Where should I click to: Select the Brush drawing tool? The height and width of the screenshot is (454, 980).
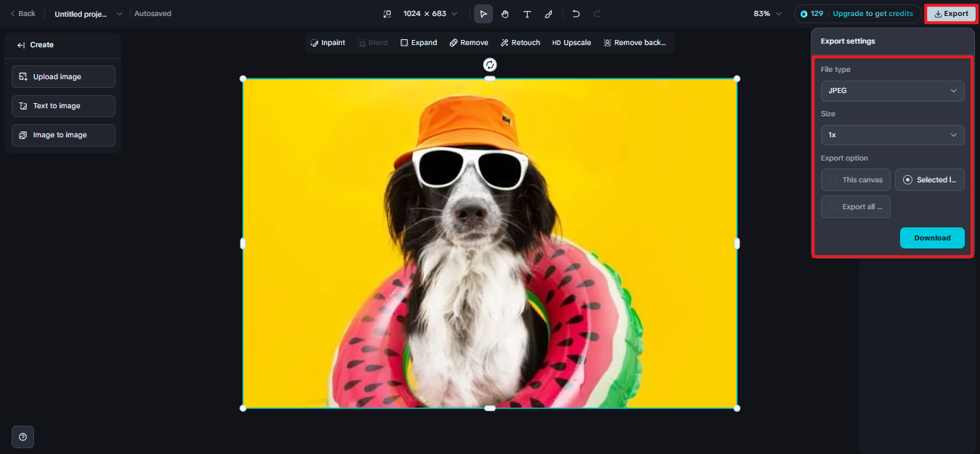point(549,14)
